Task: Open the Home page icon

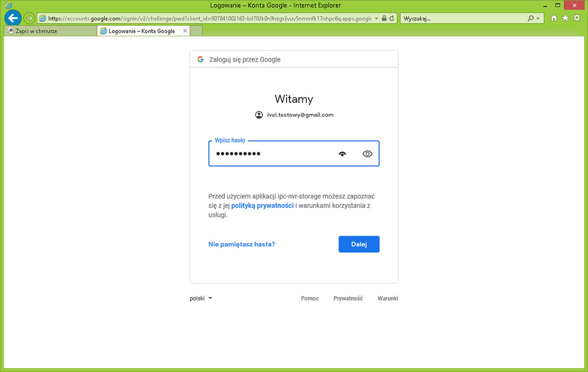Action: tap(554, 18)
